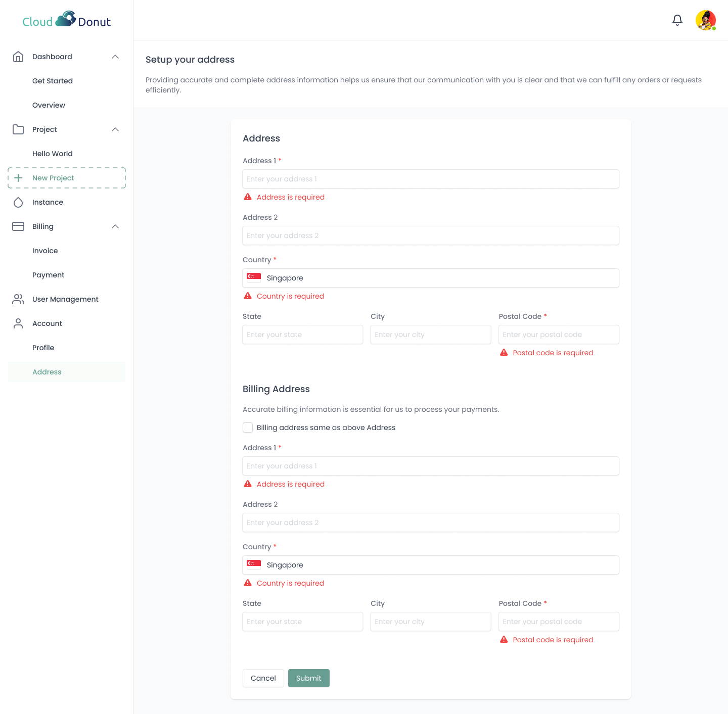
Task: Collapse the Project section chevron
Action: coord(115,129)
